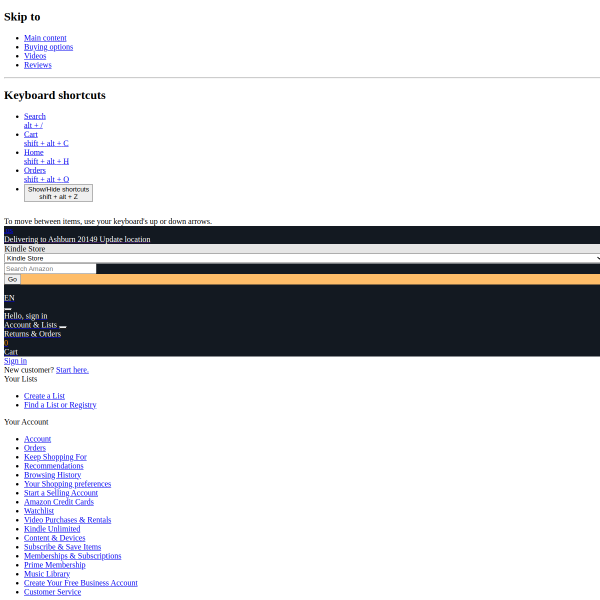Image resolution: width=600 pixels, height=600 pixels.
Task: Open the Account link under Your Account
Action: [x=38, y=439]
